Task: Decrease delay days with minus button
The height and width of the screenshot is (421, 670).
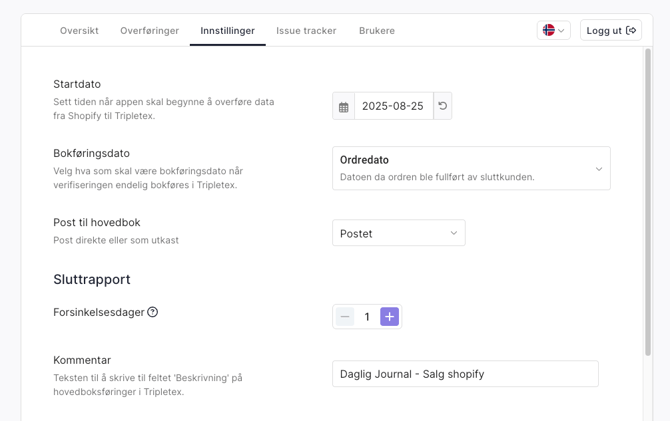Action: pos(345,317)
